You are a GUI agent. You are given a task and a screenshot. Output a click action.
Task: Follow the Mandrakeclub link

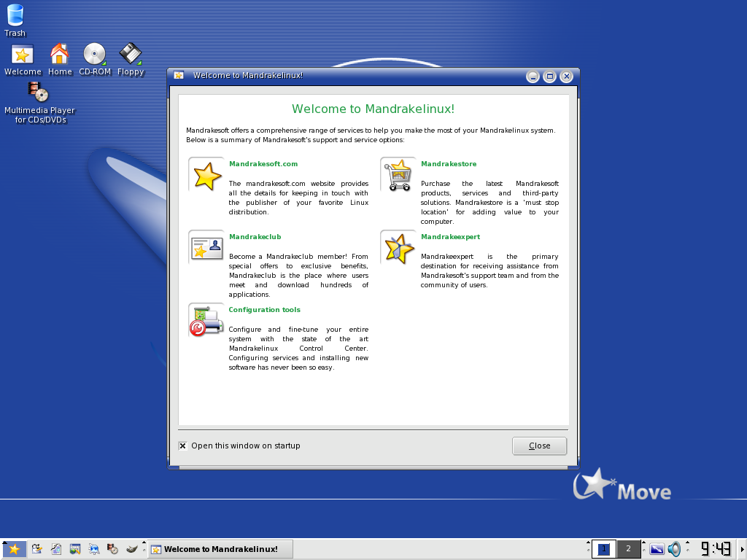pyautogui.click(x=255, y=237)
